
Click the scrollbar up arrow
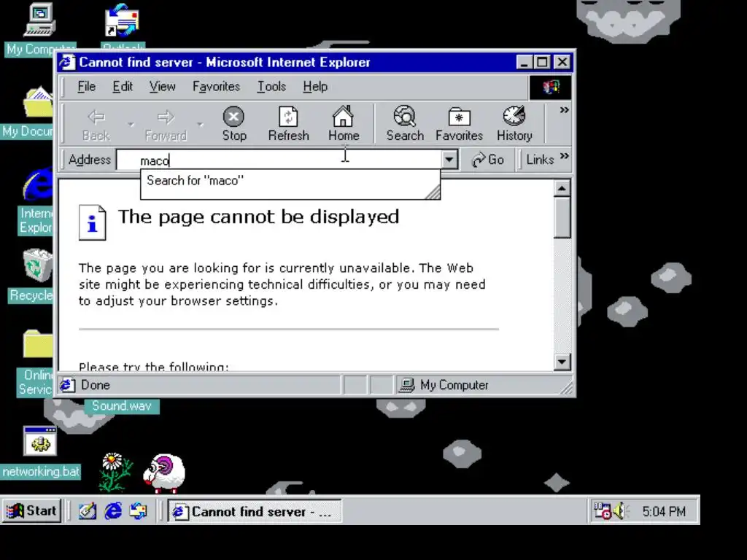click(x=562, y=189)
